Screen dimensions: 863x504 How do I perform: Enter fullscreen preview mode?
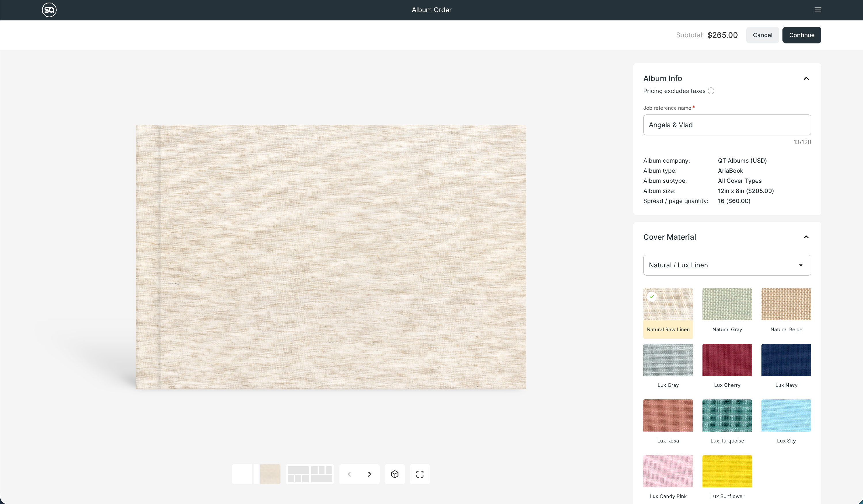click(x=419, y=474)
